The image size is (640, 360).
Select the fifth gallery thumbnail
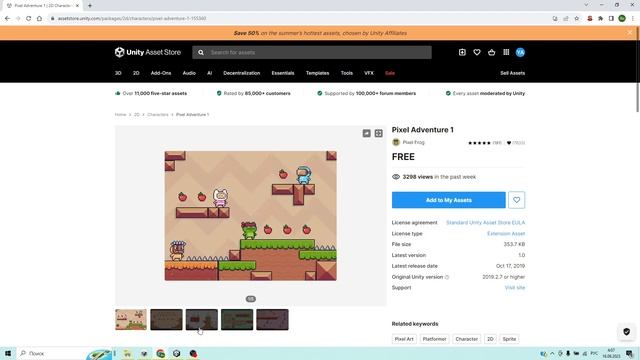272,320
